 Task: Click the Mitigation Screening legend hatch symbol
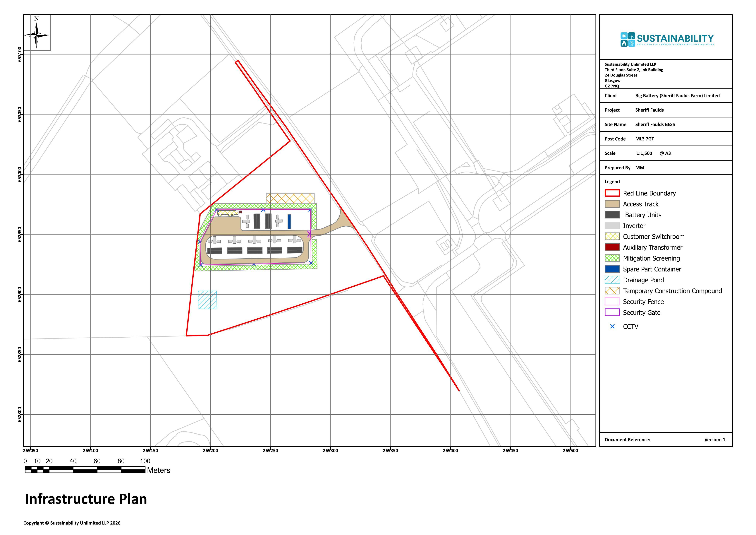click(612, 258)
